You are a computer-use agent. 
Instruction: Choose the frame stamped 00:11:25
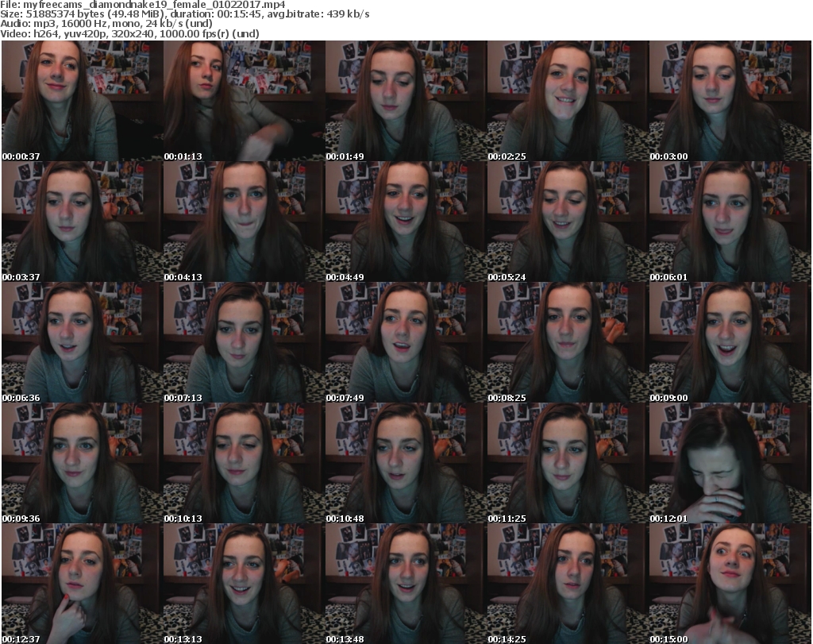coord(568,464)
